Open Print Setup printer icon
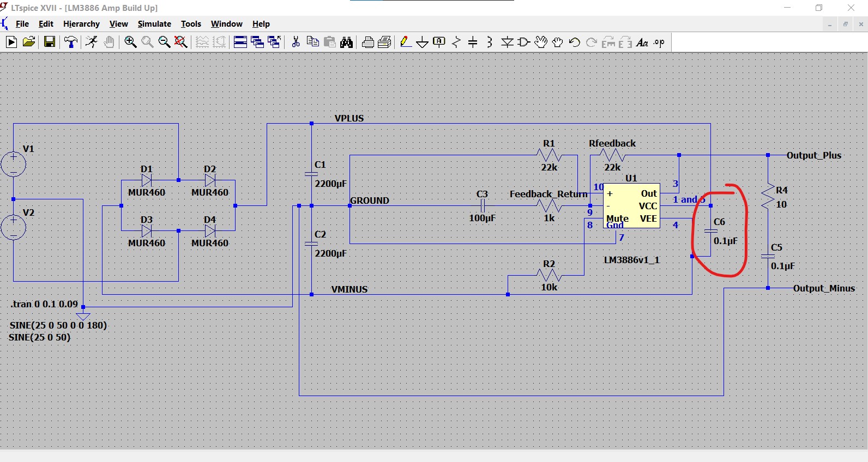The height and width of the screenshot is (462, 868). 368,42
